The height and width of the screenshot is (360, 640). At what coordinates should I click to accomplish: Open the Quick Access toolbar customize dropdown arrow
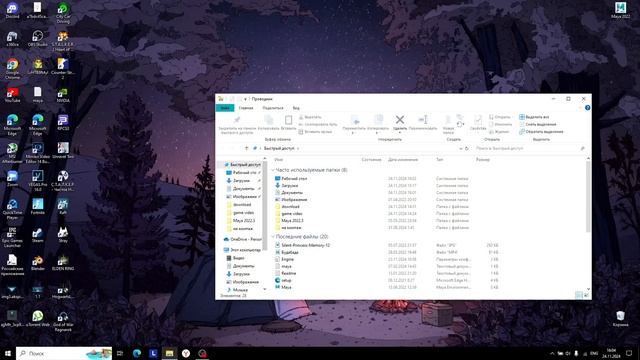pos(245,99)
